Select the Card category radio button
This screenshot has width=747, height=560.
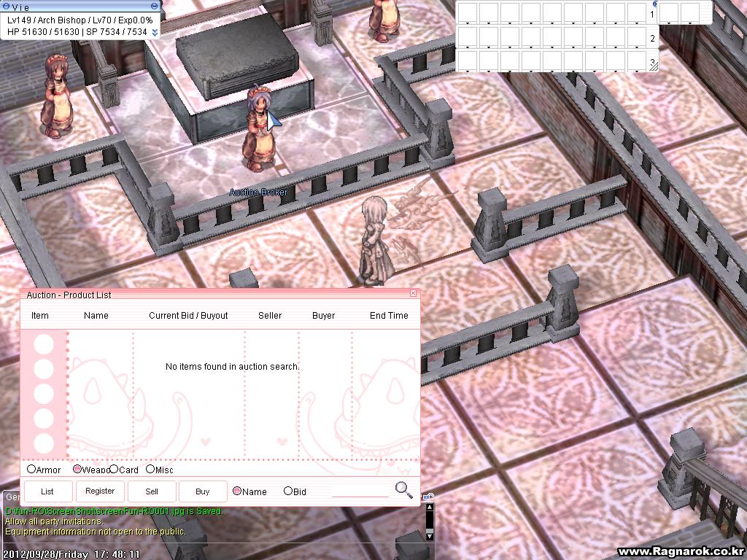114,469
